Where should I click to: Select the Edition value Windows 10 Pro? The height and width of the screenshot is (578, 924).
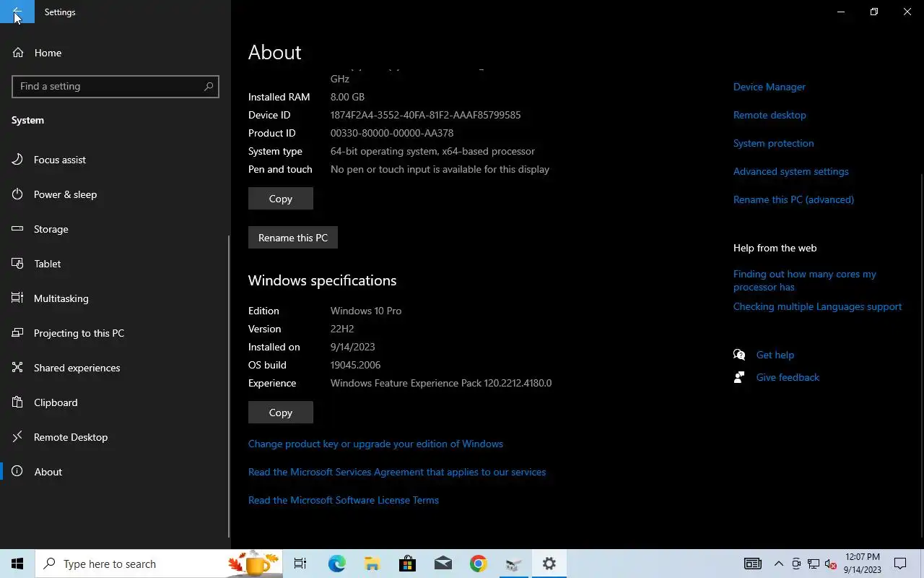[x=366, y=311]
